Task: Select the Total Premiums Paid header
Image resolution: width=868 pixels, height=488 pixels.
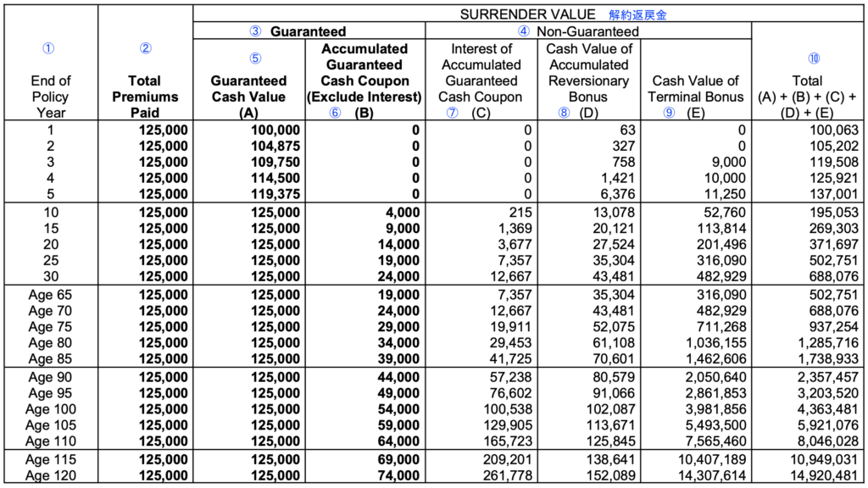Action: point(145,97)
